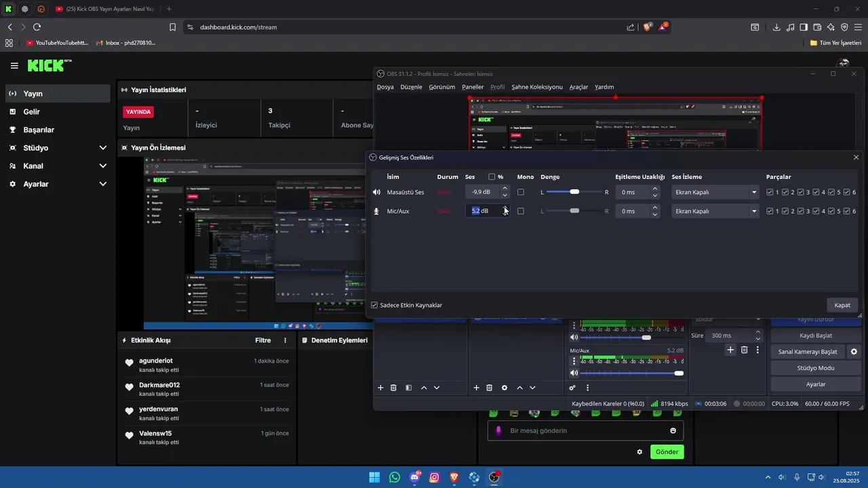Enable Mono for Masaüstü Ses
Screen dimensions: 868x488
[x=521, y=192]
